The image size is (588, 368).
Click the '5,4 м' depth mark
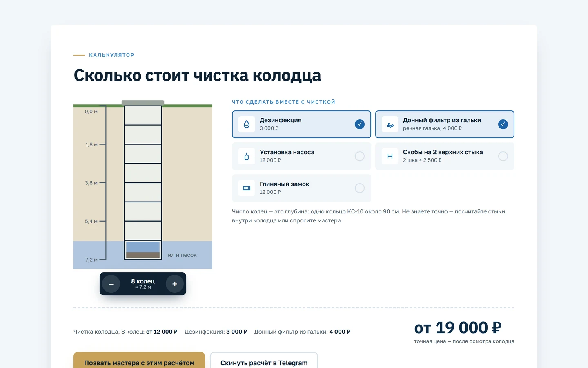[x=91, y=221]
